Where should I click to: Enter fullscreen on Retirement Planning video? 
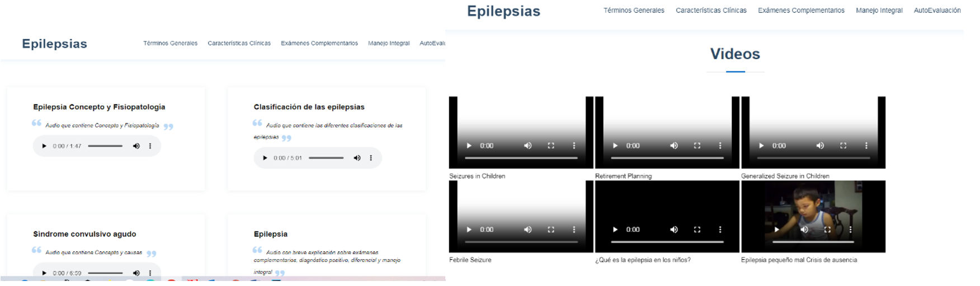point(697,146)
